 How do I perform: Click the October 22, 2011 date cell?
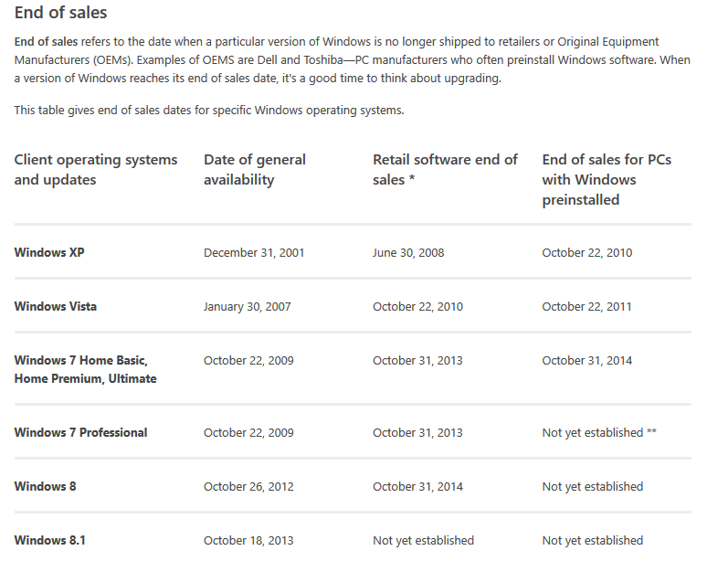coord(586,306)
